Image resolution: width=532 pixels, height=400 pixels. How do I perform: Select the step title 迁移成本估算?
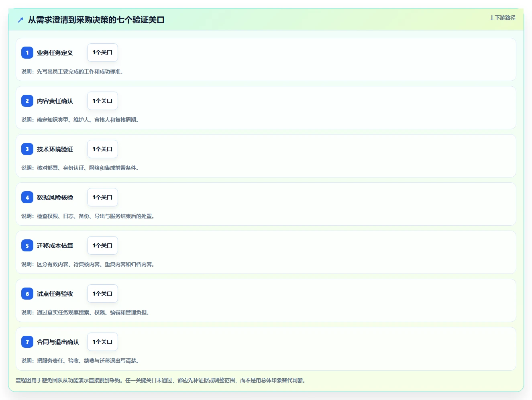[x=55, y=246]
